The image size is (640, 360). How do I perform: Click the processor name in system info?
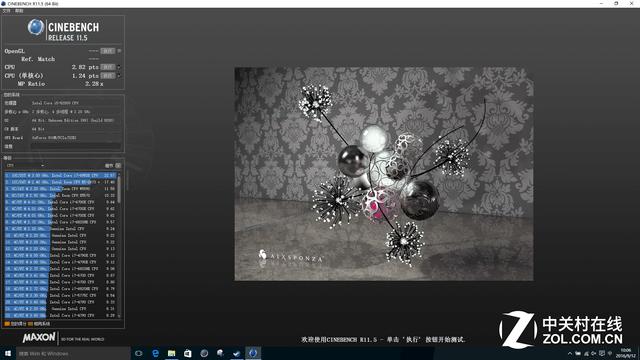(x=55, y=103)
